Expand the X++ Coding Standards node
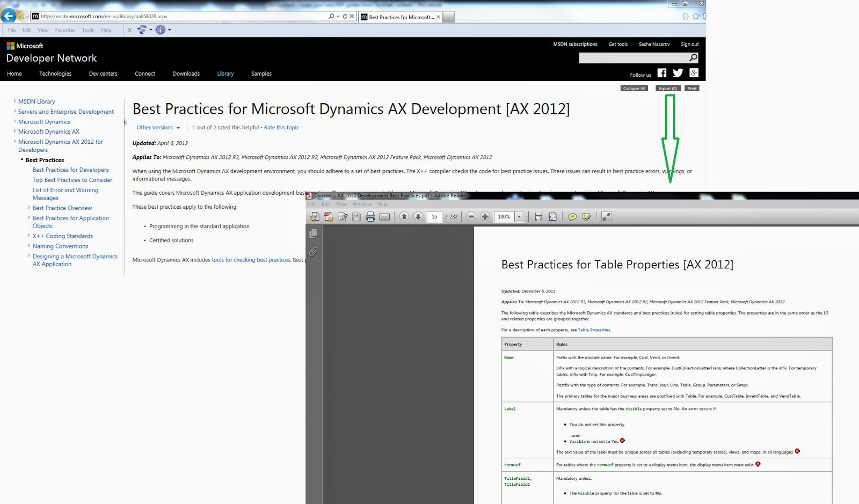This screenshot has height=504, width=859. [x=29, y=235]
